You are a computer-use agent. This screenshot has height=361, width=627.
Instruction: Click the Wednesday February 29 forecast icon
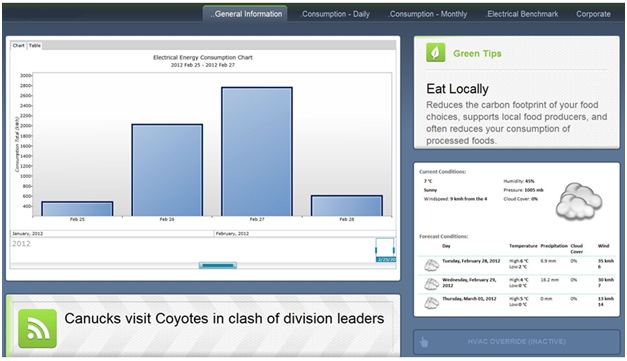[431, 283]
